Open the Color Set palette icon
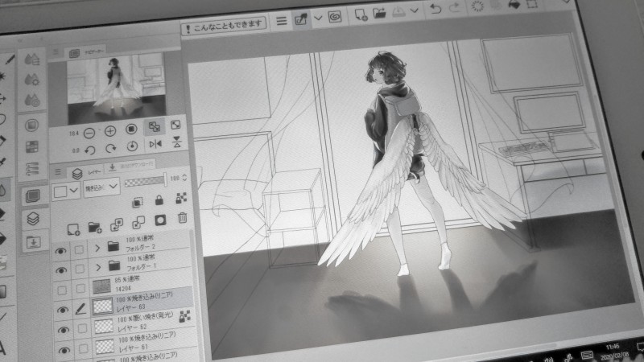Viewport: 644px width, 362px height. tap(32, 146)
